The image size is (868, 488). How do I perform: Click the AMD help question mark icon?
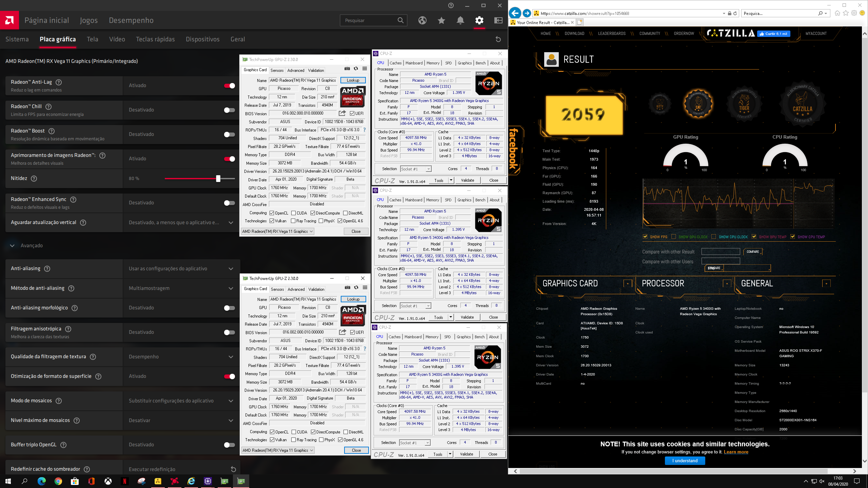(451, 5)
